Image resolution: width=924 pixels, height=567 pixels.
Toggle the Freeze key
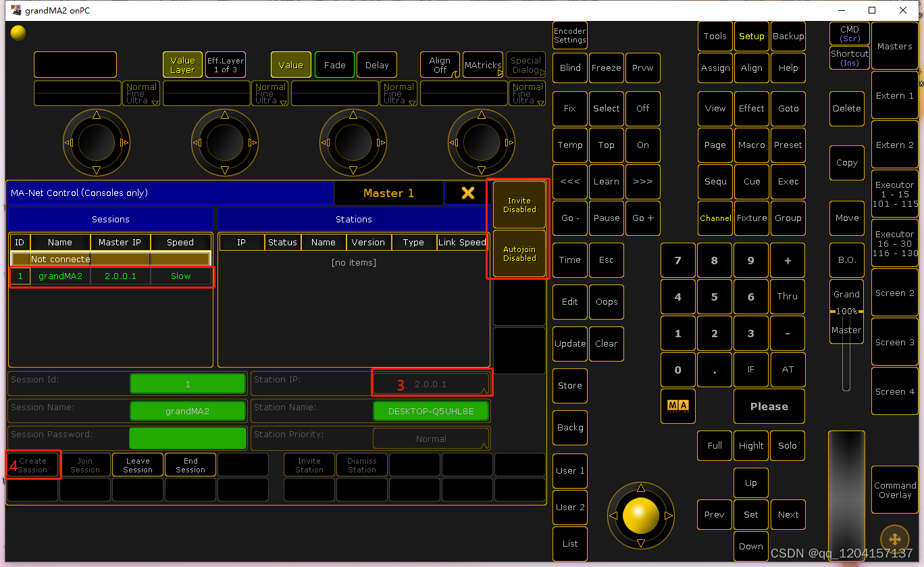point(606,68)
